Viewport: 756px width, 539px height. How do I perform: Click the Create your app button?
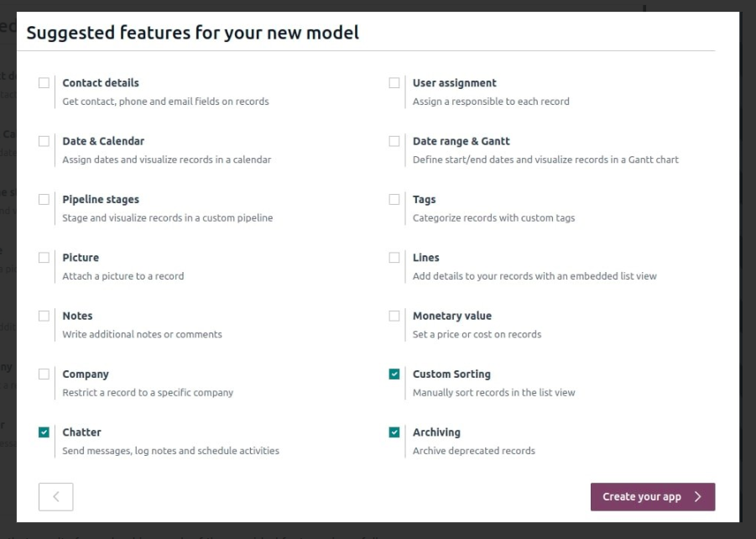tap(652, 496)
